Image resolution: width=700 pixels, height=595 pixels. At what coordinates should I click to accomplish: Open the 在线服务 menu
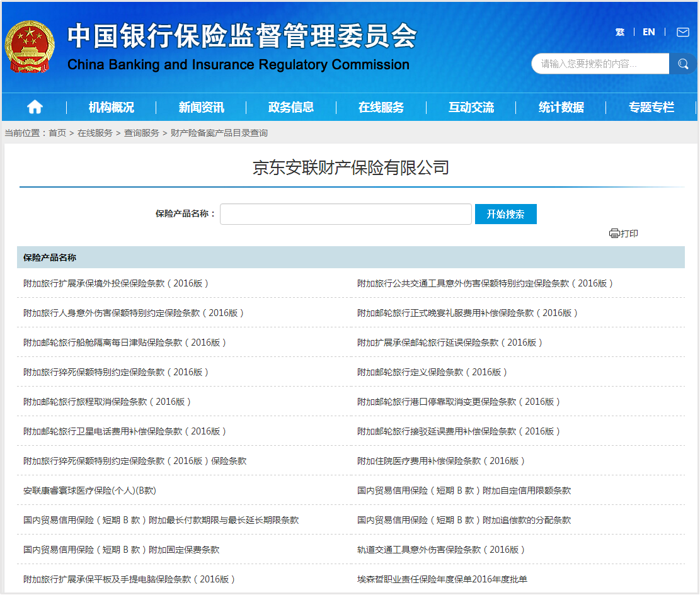click(381, 107)
